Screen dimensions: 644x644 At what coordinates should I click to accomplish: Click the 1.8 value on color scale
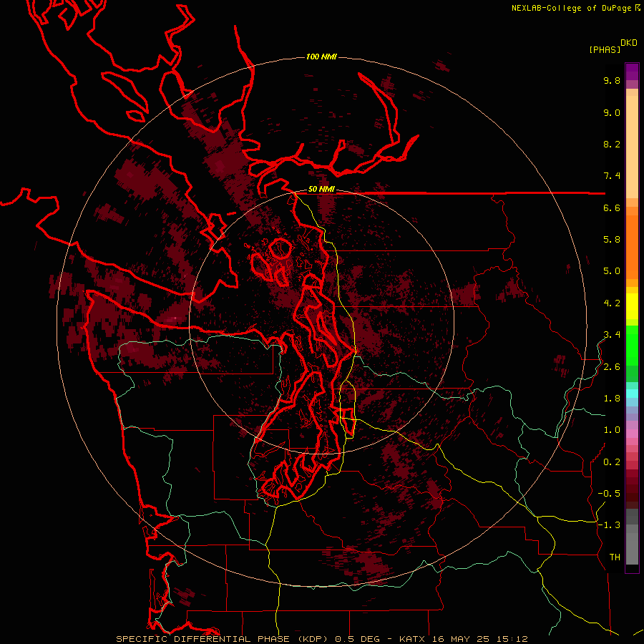click(612, 399)
